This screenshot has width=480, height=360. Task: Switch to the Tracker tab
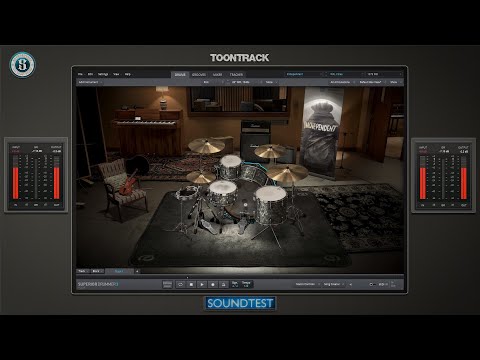236,75
